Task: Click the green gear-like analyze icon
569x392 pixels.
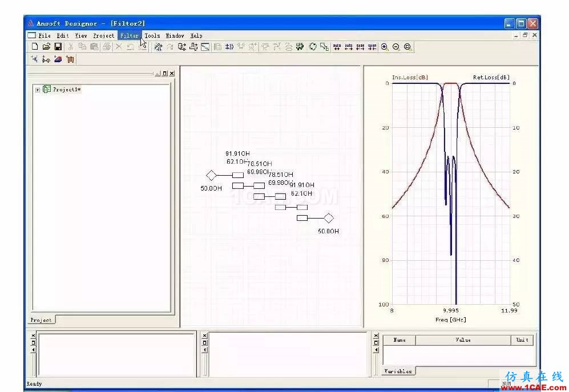Action: (300, 46)
